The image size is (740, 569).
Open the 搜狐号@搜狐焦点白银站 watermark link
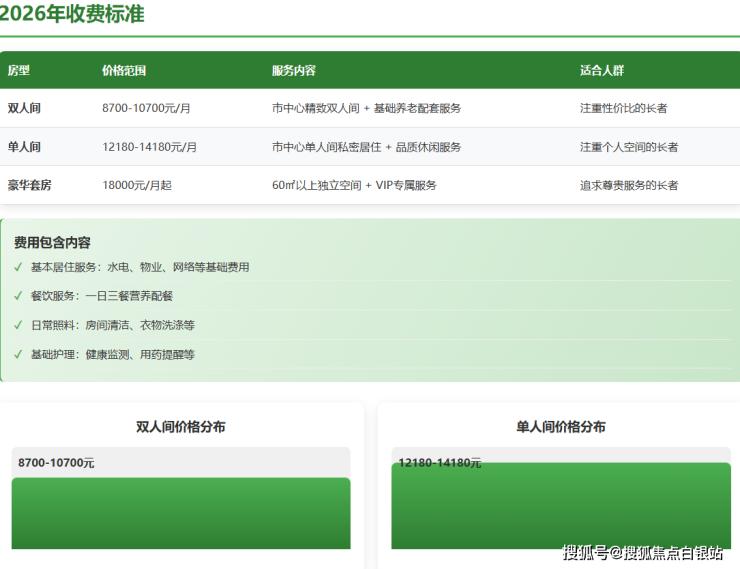click(x=642, y=553)
